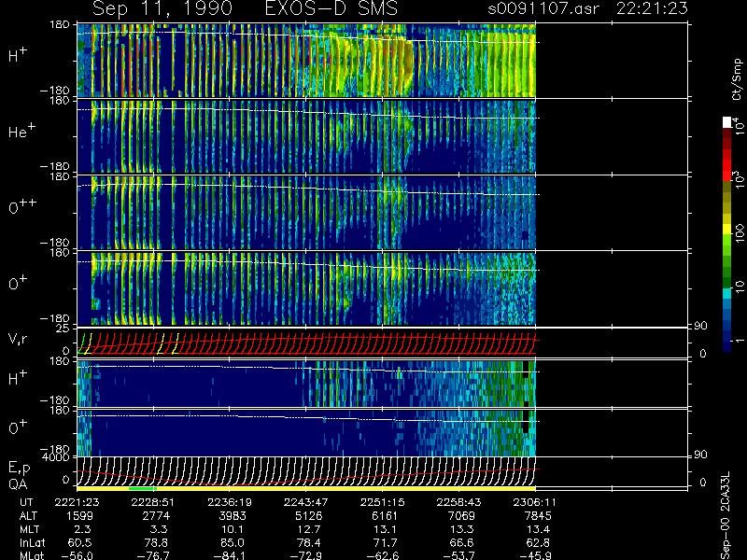Screen dimensions: 747x560
Task: Select UT value '2258:43'
Action: 458,502
